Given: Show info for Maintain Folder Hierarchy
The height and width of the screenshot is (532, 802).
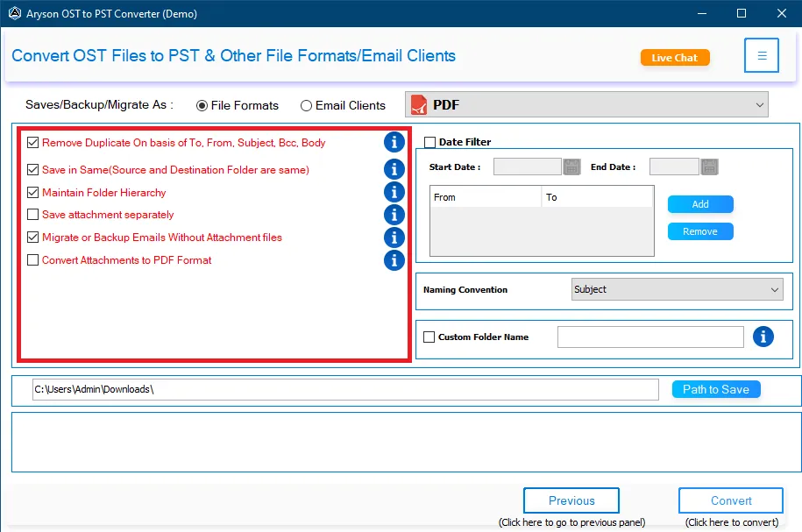Looking at the screenshot, I should (394, 192).
